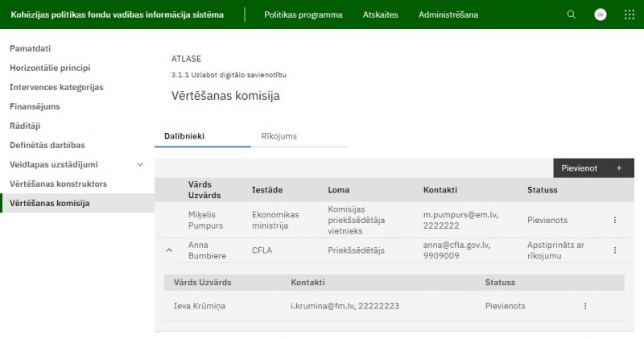Image resolution: width=644 pixels, height=339 pixels.
Task: Go to Pamatdati in sidebar
Action: click(31, 48)
